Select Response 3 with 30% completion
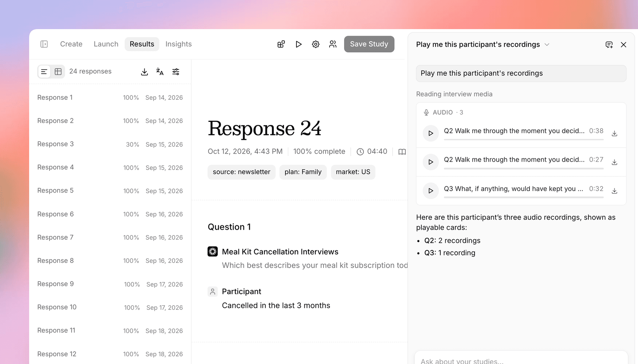This screenshot has height=364, width=638. [110, 144]
